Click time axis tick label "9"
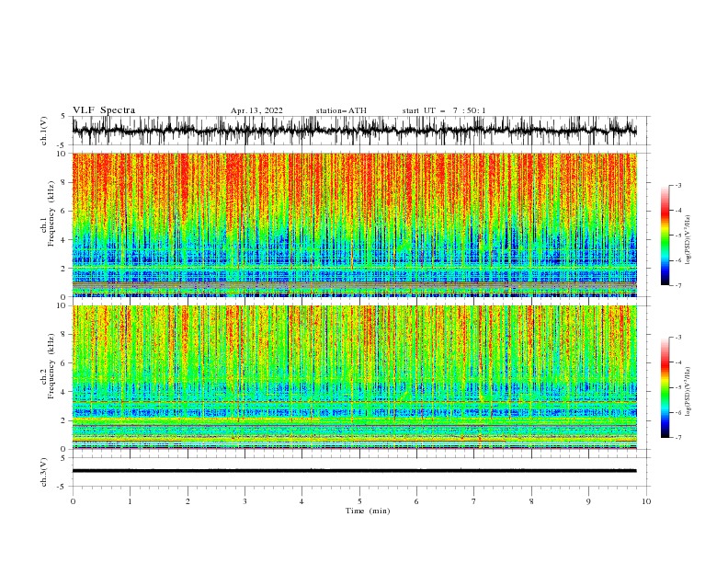Image resolution: width=728 pixels, height=563 pixels. [588, 501]
